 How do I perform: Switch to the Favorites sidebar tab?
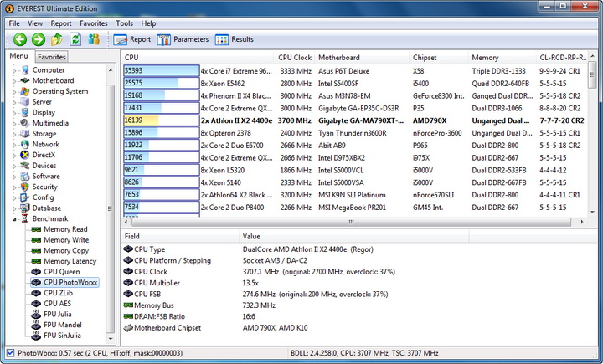pyautogui.click(x=52, y=57)
